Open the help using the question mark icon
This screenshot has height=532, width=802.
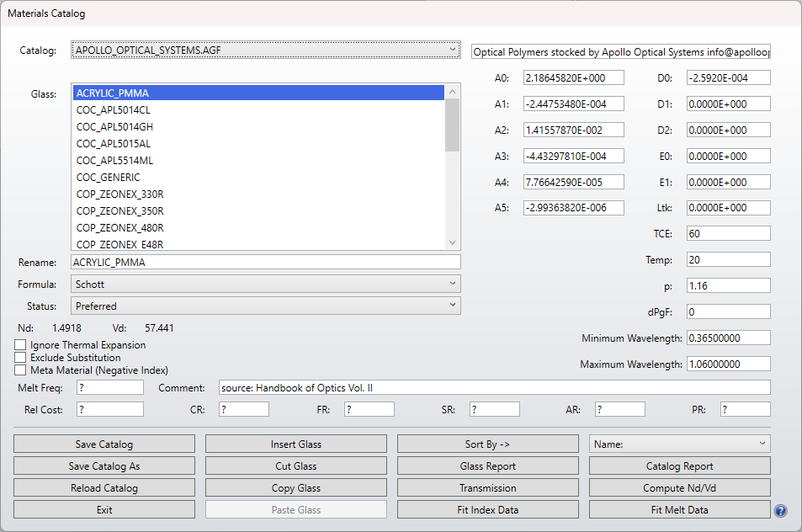[780, 509]
